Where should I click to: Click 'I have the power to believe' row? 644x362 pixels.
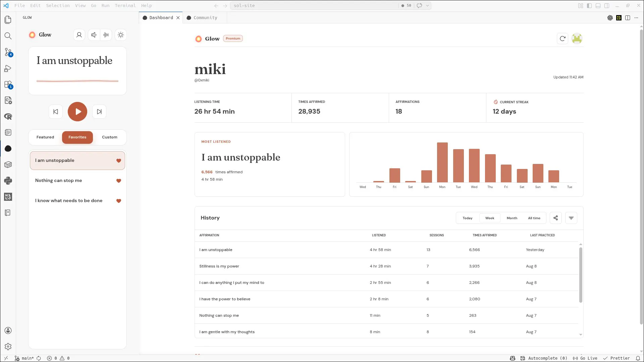(386, 299)
